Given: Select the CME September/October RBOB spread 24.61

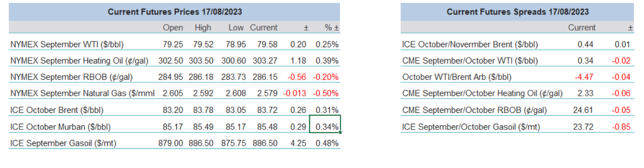Looking at the screenshot, I should [583, 110].
